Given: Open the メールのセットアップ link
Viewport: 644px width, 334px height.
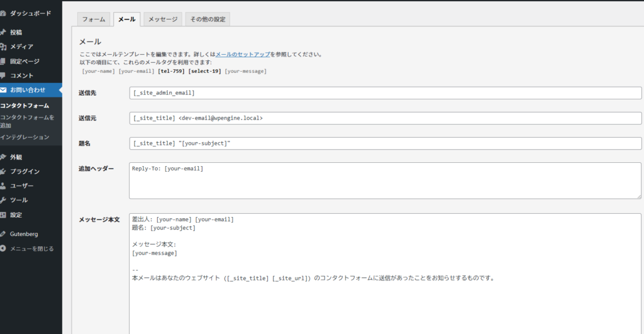Looking at the screenshot, I should pos(243,55).
